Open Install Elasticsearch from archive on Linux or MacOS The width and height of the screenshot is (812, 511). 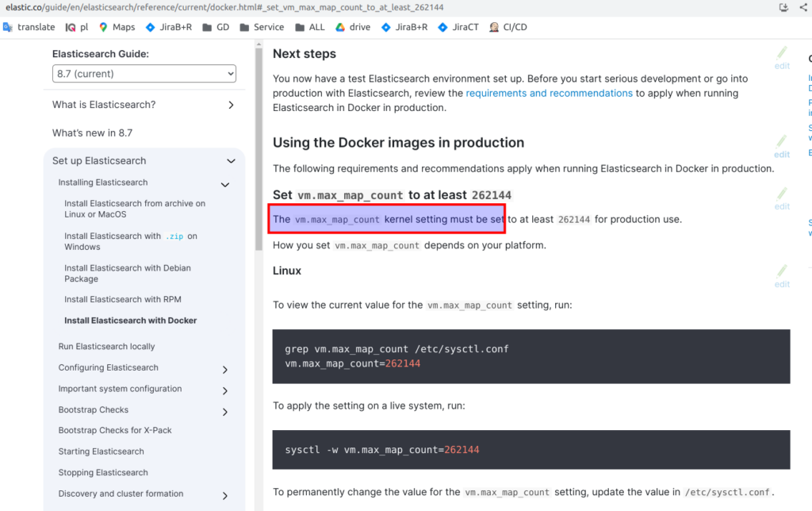pos(135,209)
